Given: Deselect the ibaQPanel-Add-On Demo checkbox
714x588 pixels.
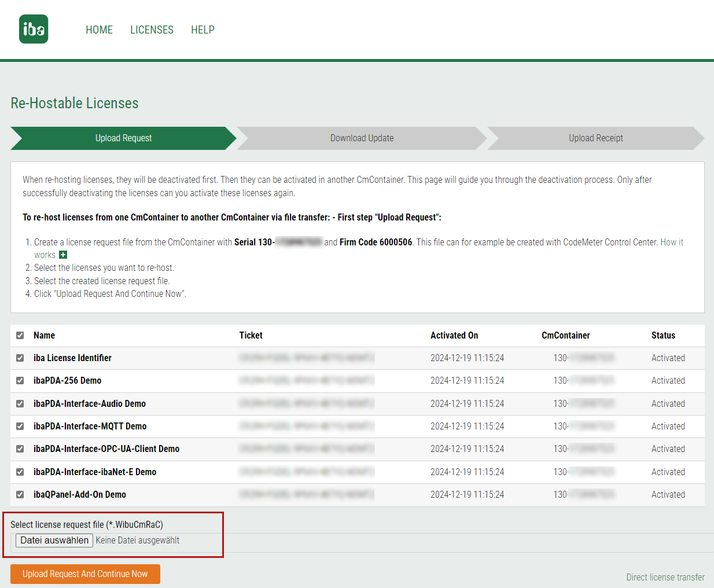Looking at the screenshot, I should click(x=20, y=495).
